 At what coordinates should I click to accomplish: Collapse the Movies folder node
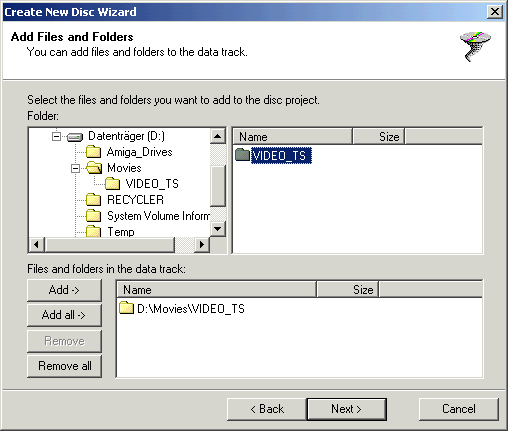(x=75, y=168)
